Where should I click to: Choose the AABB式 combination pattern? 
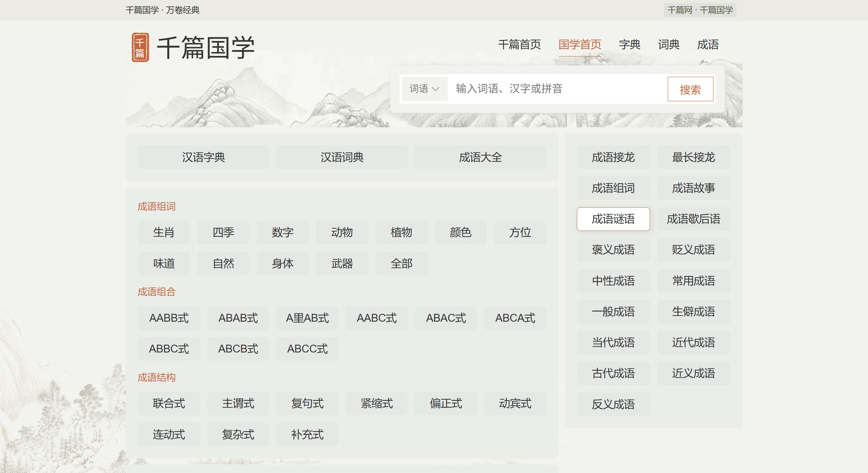[x=169, y=318]
